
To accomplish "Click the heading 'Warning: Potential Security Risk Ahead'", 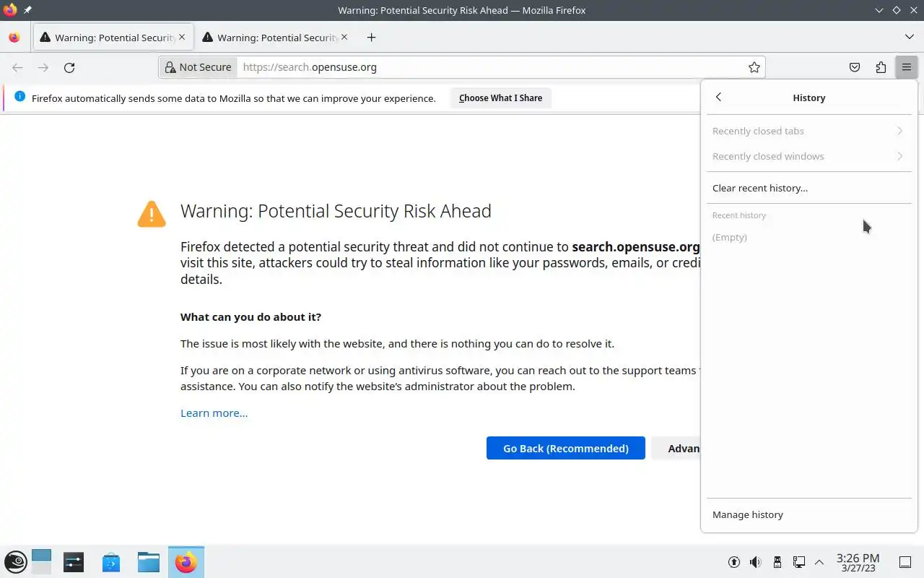I will 336,211.
